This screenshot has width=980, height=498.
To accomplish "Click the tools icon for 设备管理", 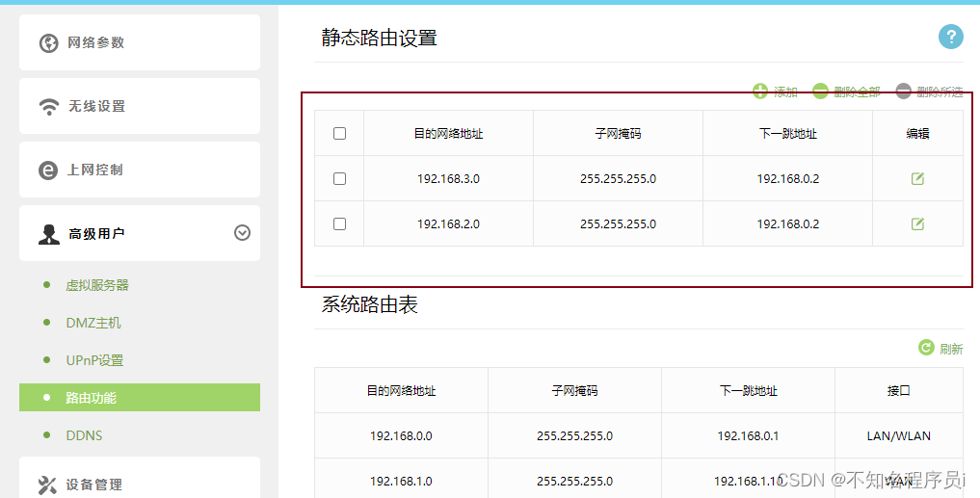I will (x=47, y=485).
